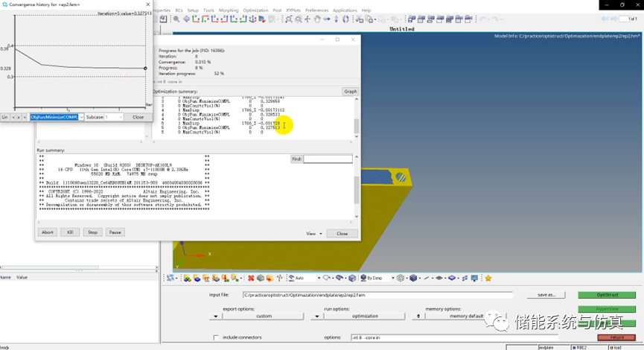The height and width of the screenshot is (350, 644).
Task: Open the View dropdown in solver window
Action: coord(314,234)
